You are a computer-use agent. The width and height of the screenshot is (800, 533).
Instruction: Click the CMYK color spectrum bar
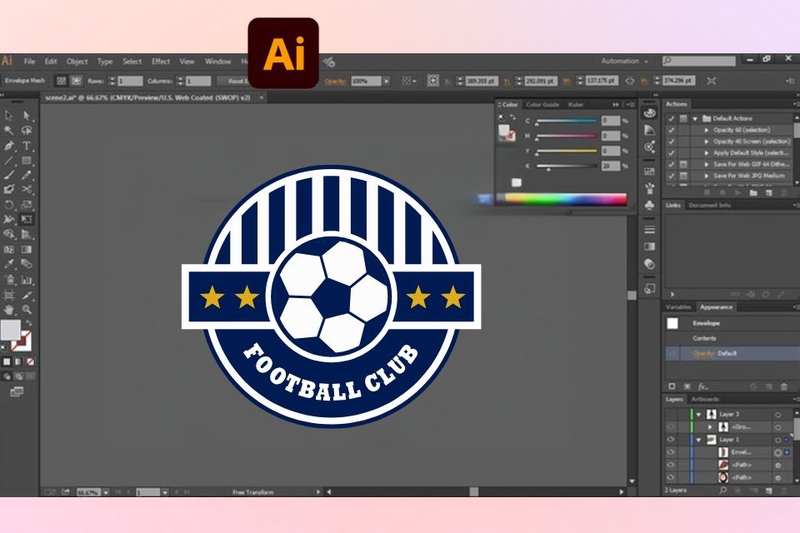pos(562,199)
